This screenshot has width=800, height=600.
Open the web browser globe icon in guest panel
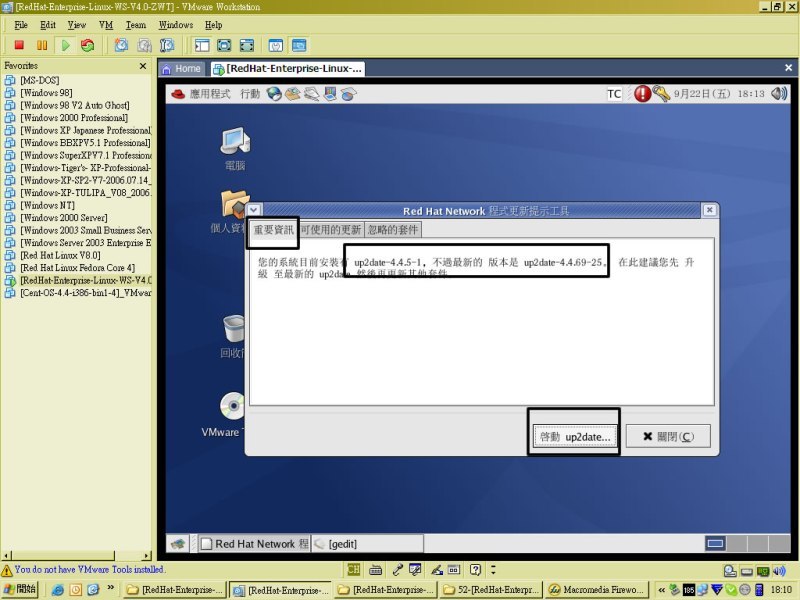coord(274,94)
